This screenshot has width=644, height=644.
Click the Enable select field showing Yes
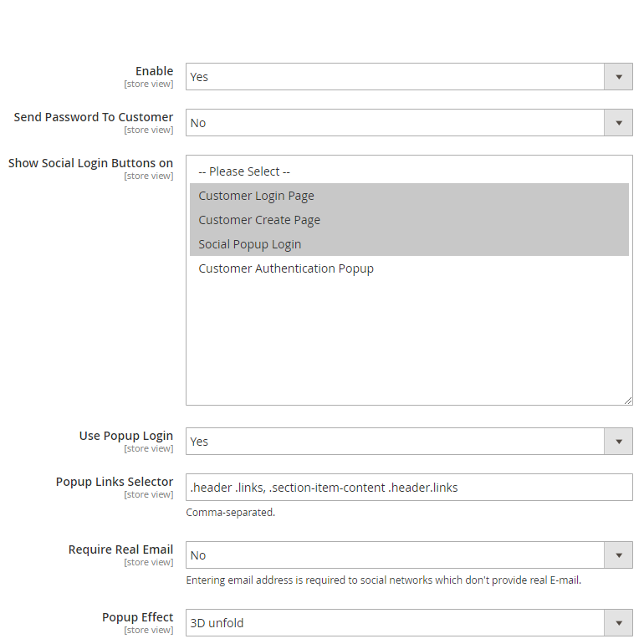click(x=393, y=77)
